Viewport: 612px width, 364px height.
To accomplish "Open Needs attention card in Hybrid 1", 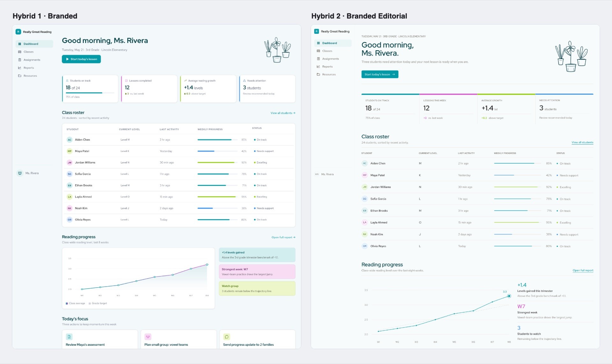I will 267,89.
